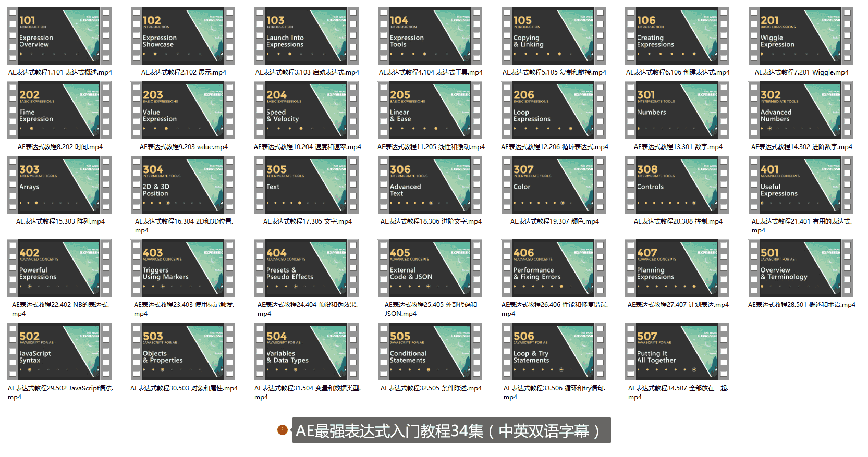
Task: Click file name 'AE表达式教程27.407 计划表达.mp4'
Action: 678,305
